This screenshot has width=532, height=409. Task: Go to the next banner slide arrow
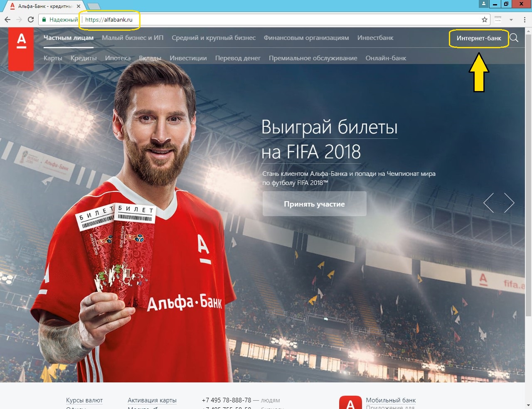[509, 203]
